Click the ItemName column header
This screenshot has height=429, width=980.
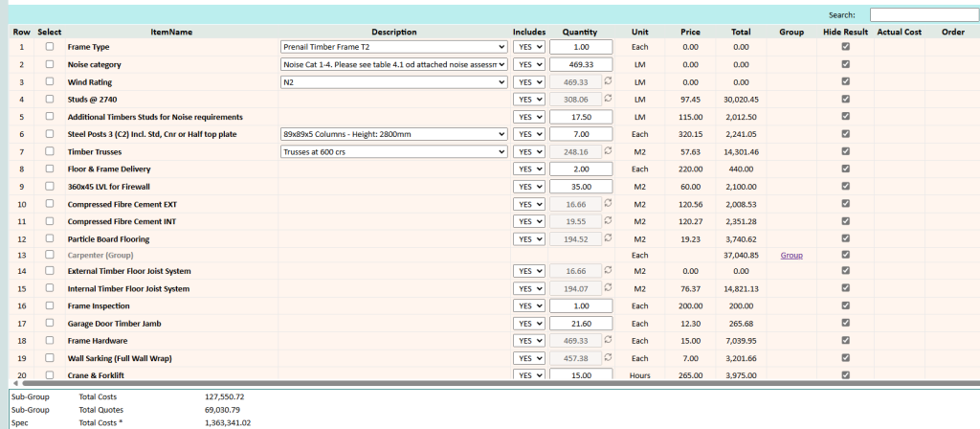coord(172,32)
